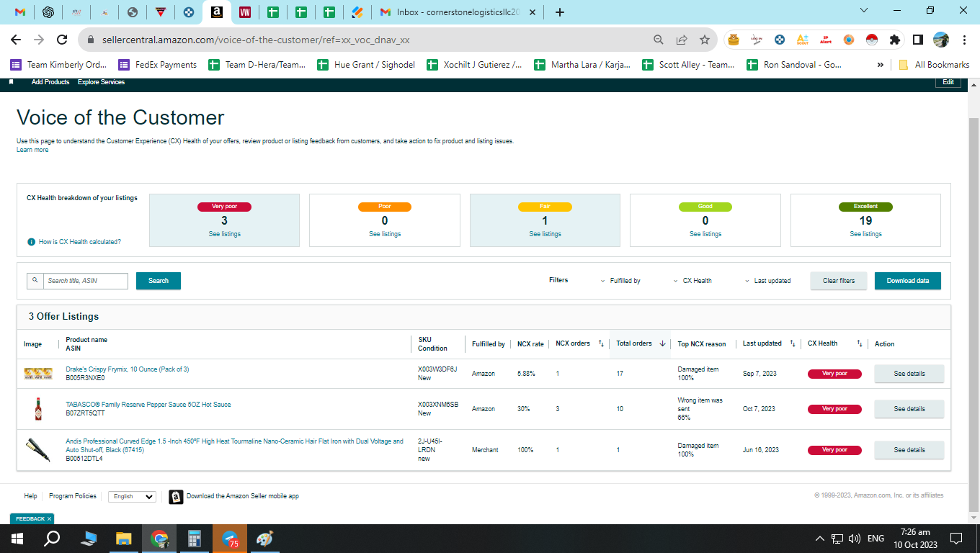This screenshot has height=553, width=980.
Task: Open the orange circle extension icon
Action: pos(849,40)
